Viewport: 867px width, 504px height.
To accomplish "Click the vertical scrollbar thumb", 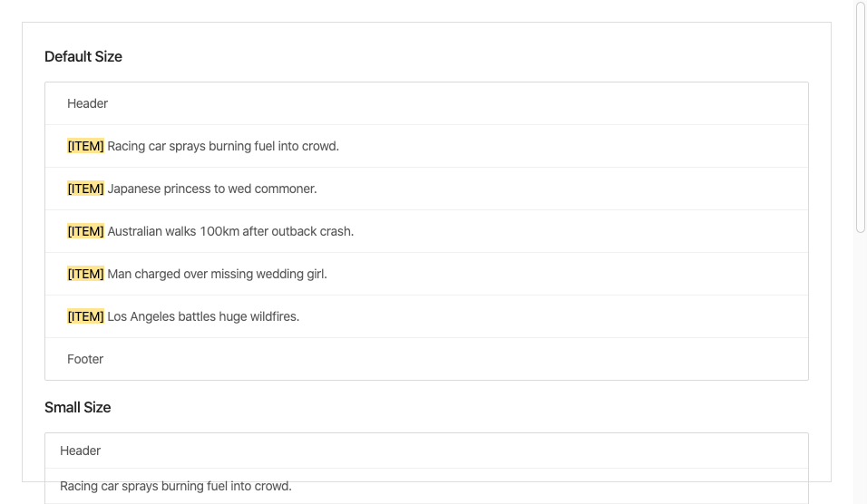I will coord(861,117).
